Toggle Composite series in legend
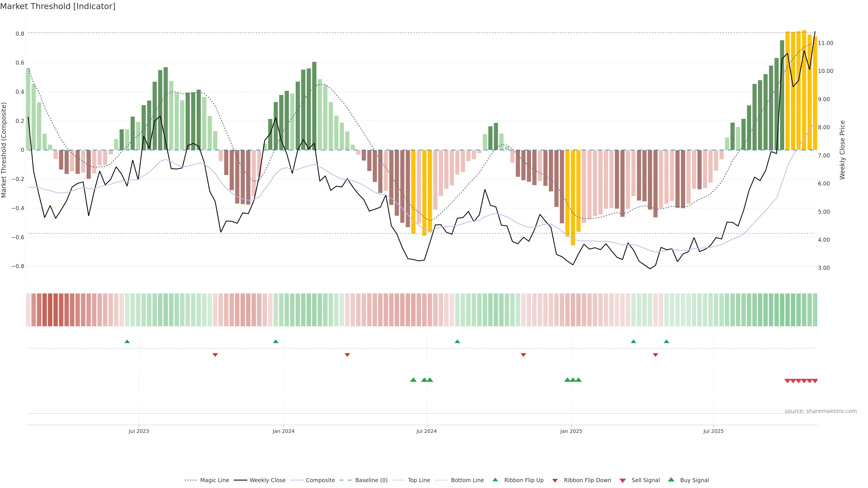 (x=320, y=480)
